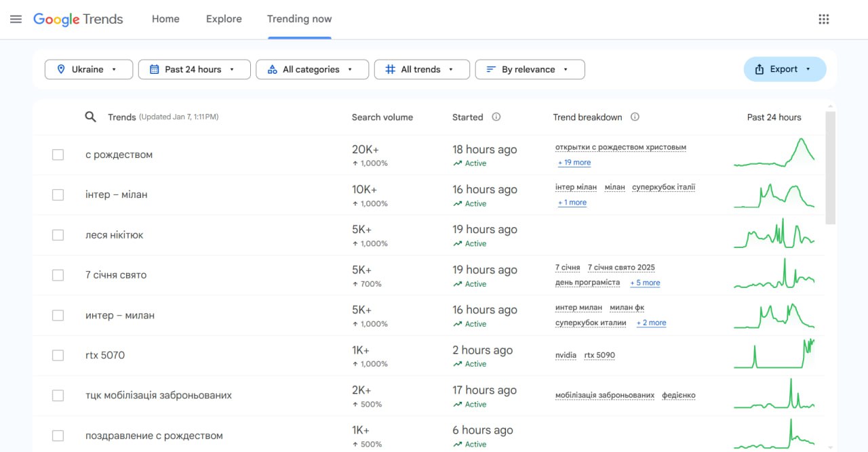Open the суперкубок італії breakdown term
The image size is (868, 452).
[x=664, y=187]
